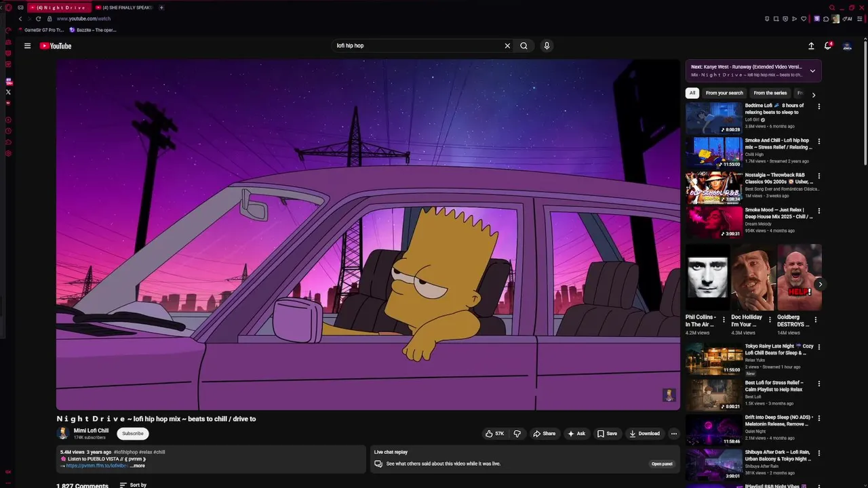Click the Download button
Viewport: 868px width, 488px height.
(x=644, y=434)
